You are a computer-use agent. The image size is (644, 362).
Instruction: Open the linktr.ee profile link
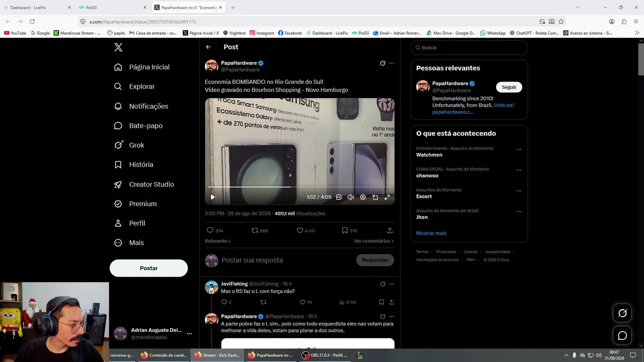473,109
